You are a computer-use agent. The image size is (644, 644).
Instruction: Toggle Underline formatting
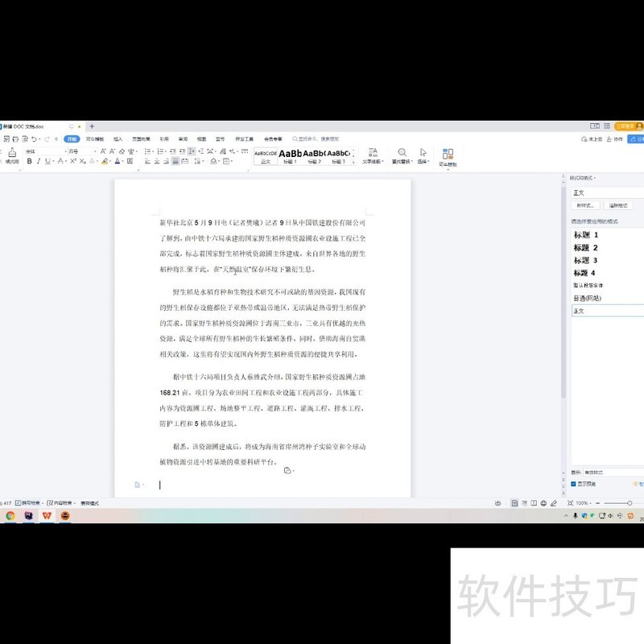pyautogui.click(x=47, y=162)
